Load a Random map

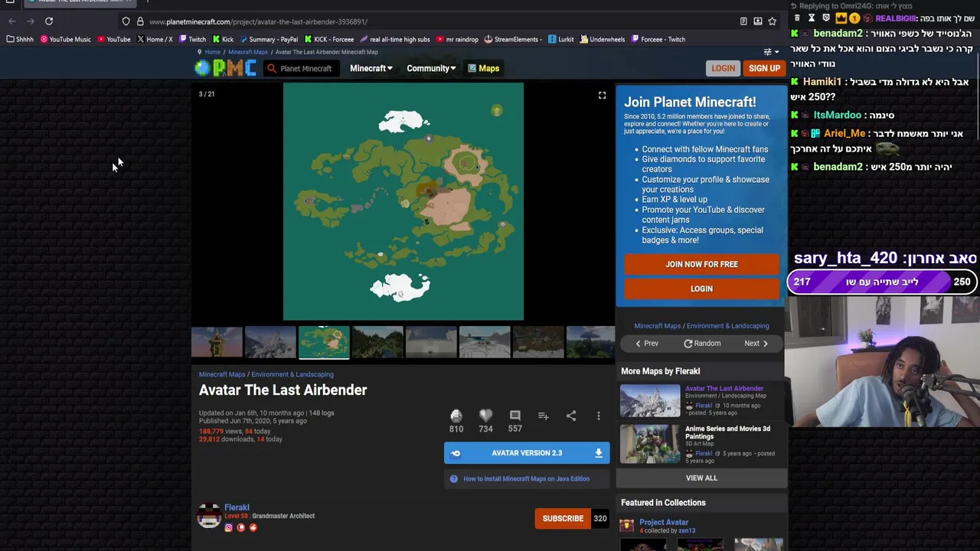coord(702,344)
